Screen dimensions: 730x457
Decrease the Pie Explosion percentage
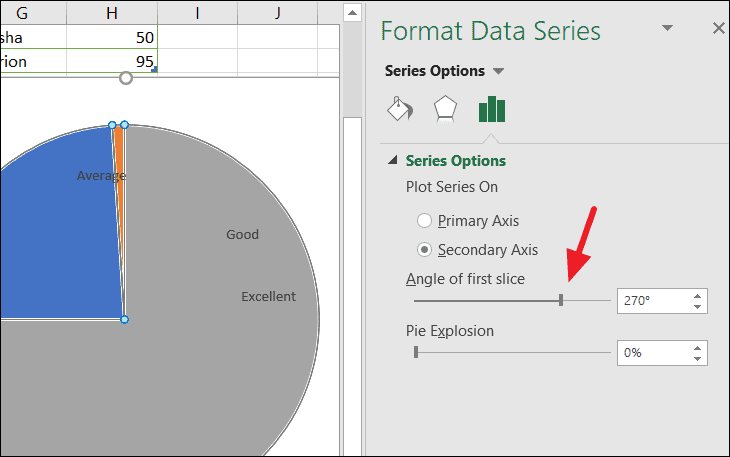697,359
